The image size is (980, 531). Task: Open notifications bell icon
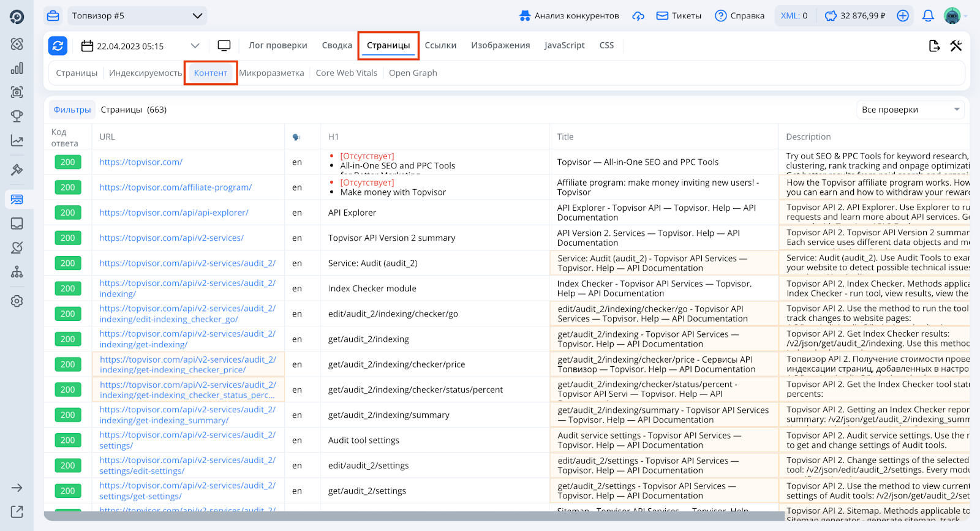[928, 16]
